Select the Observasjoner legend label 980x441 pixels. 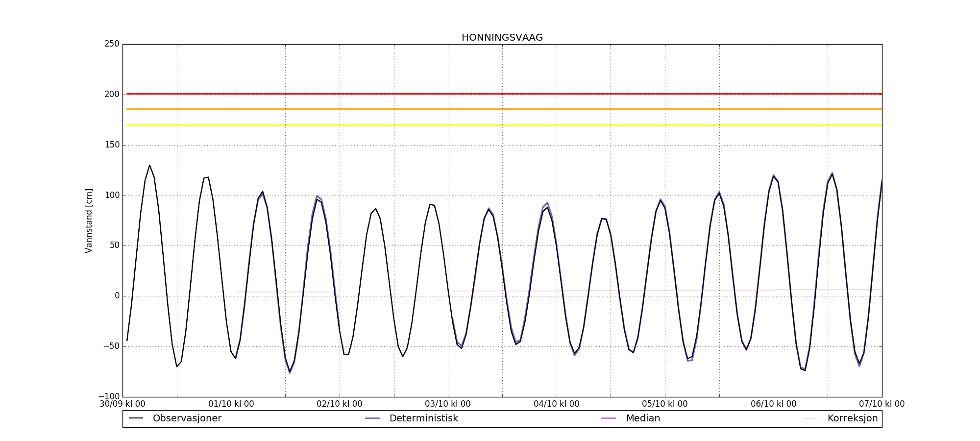pos(187,418)
